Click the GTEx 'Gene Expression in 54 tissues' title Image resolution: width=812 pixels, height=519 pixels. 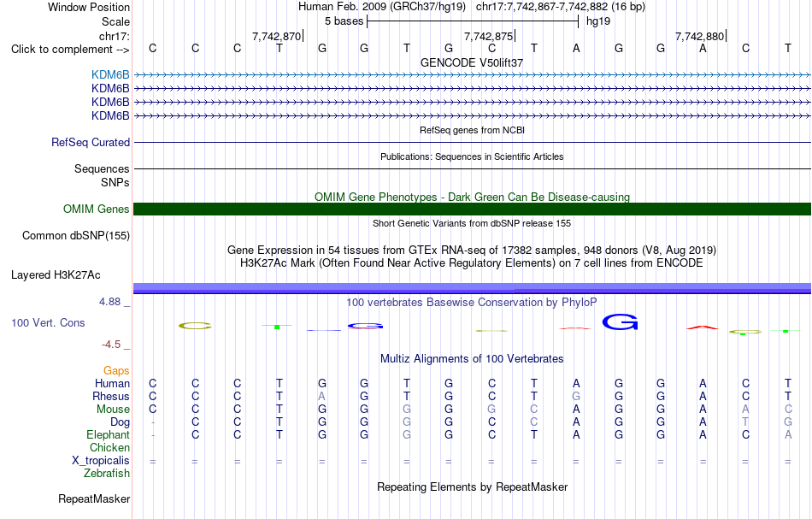pyautogui.click(x=472, y=251)
